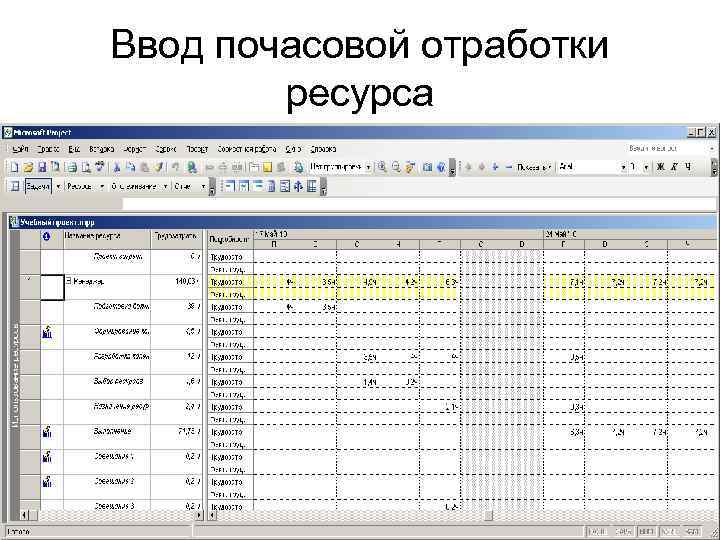The image size is (720, 540).
Task: Apply format painter brush
Action: click(159, 167)
